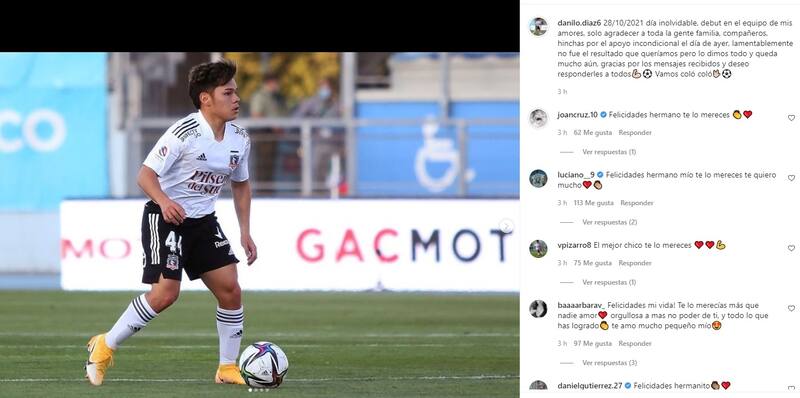Screen dimensions: 800x398
Task: Open danilo.diaz6 profile avatar
Action: (x=538, y=27)
